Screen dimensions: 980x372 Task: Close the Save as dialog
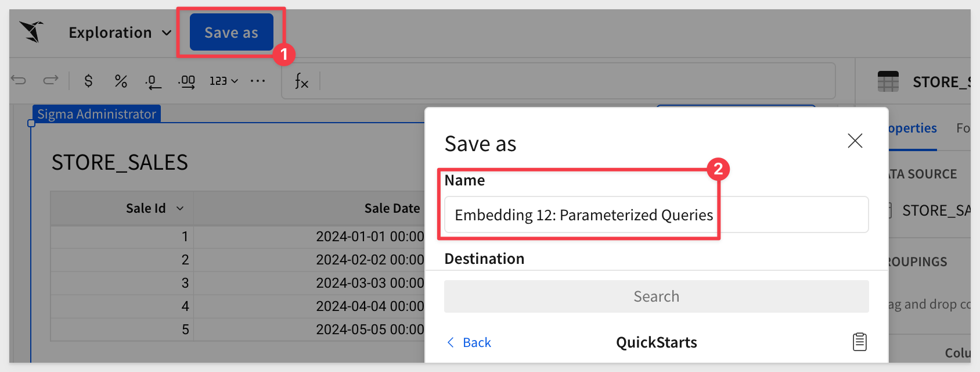(855, 141)
